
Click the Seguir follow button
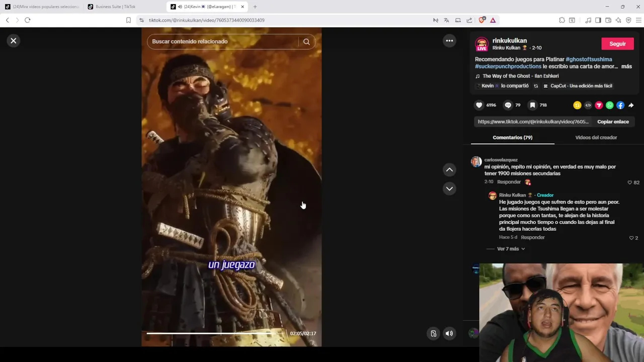(617, 44)
